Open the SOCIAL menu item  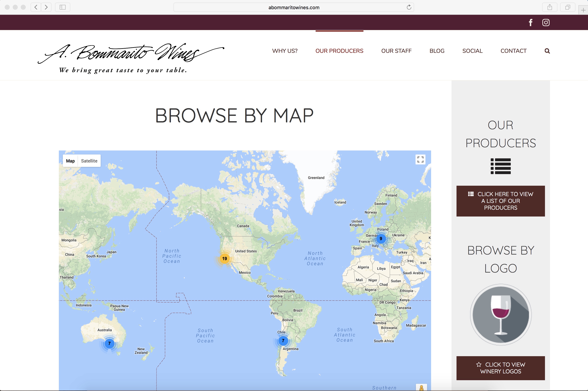(472, 51)
